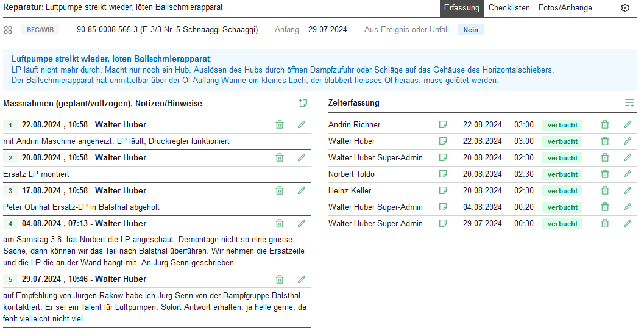
Task: Delete Norbert Toldo time entry
Action: [x=605, y=174]
